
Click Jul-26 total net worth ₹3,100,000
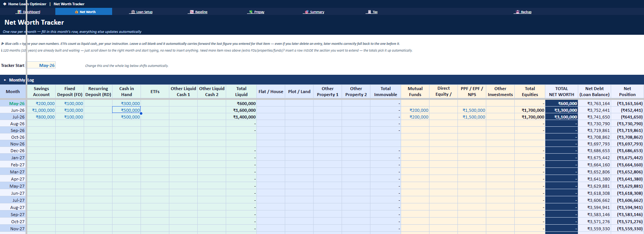(x=561, y=117)
